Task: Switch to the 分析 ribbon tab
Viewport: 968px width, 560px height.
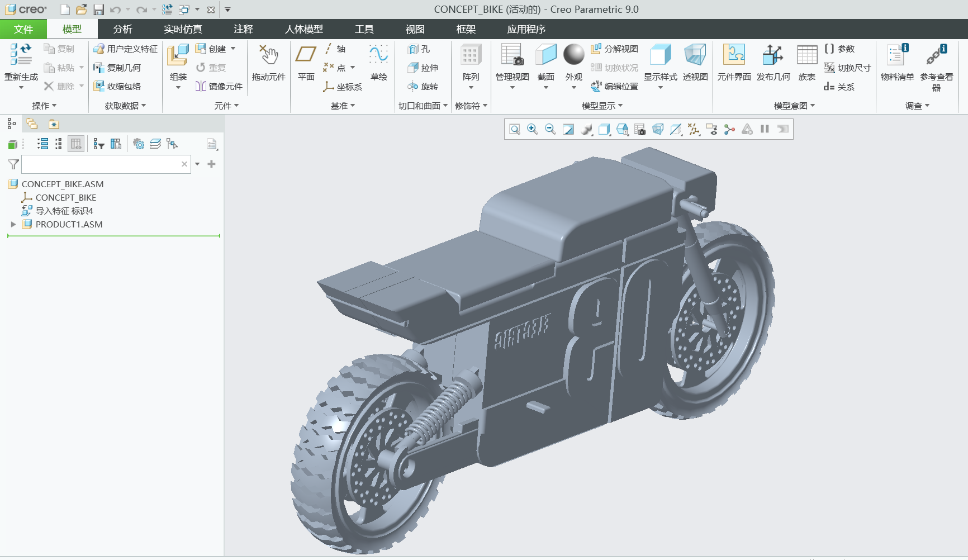Action: click(123, 29)
